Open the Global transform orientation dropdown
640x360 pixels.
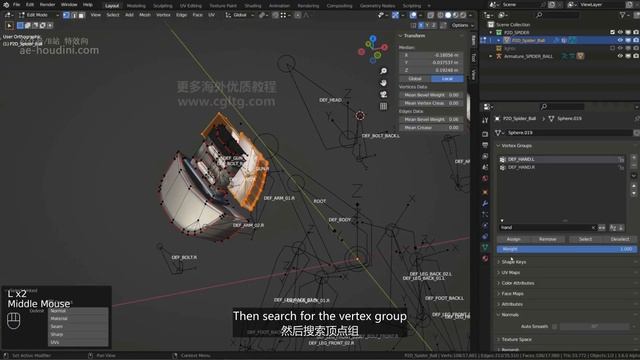tap(240, 15)
